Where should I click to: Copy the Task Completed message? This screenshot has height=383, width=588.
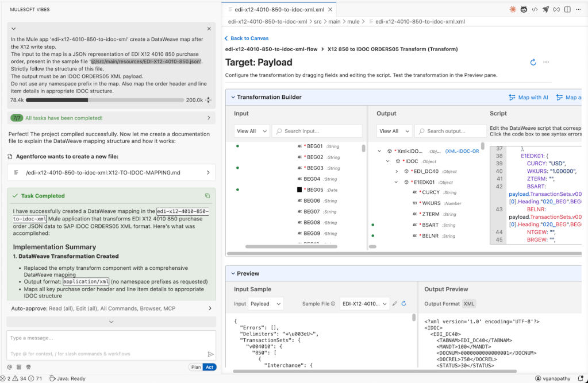point(207,196)
